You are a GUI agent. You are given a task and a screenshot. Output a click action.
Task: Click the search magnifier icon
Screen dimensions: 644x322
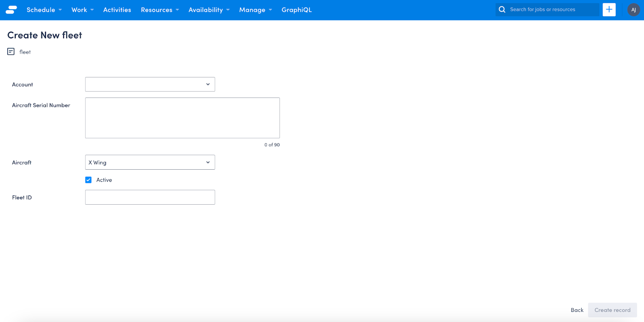click(x=502, y=9)
